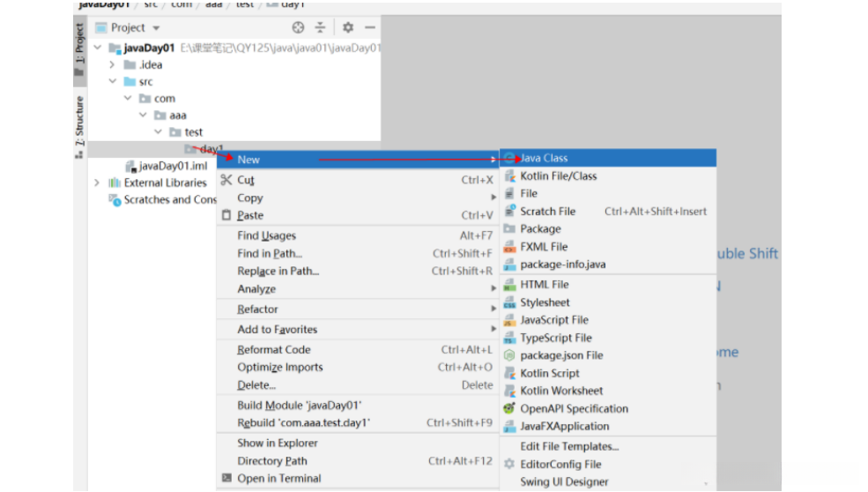Choose Swing UI Designer
868x492 pixels.
pyautogui.click(x=608, y=482)
